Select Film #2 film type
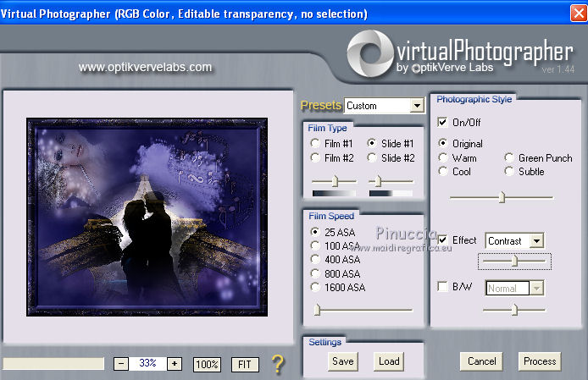The width and height of the screenshot is (588, 380). (315, 157)
